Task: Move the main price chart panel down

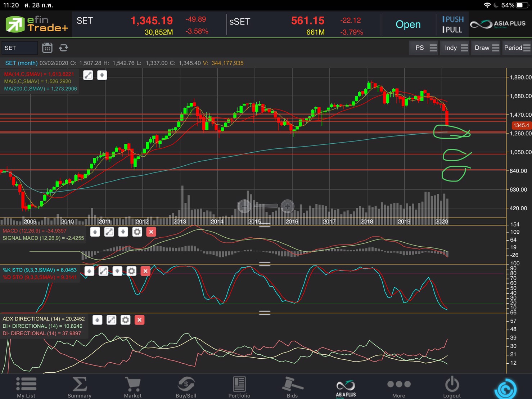Action: (x=102, y=75)
